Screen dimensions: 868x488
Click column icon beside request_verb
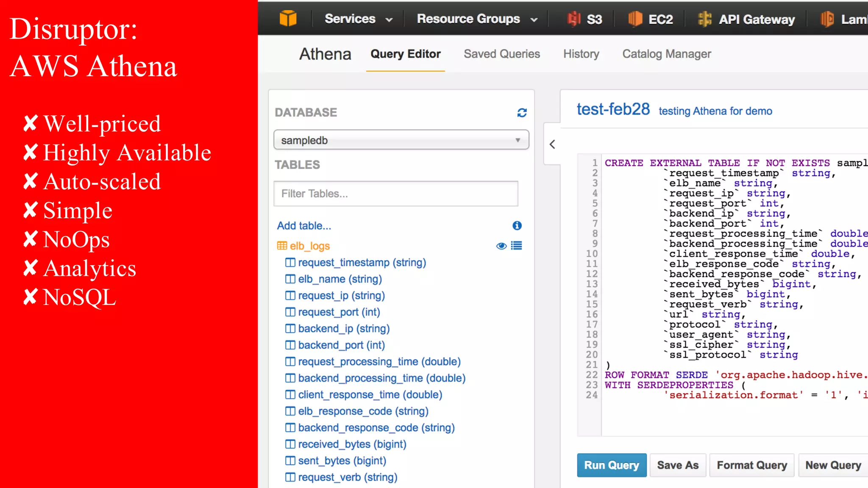[x=290, y=477]
